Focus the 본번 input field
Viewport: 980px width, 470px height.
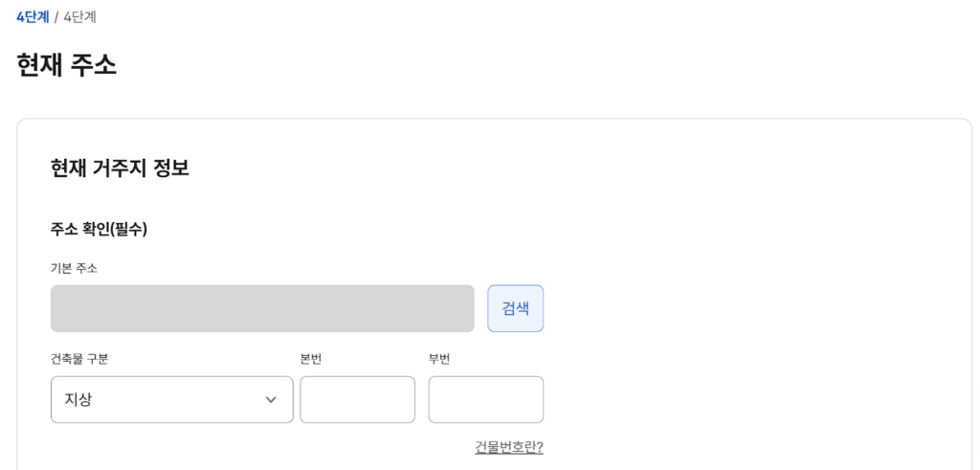[357, 399]
